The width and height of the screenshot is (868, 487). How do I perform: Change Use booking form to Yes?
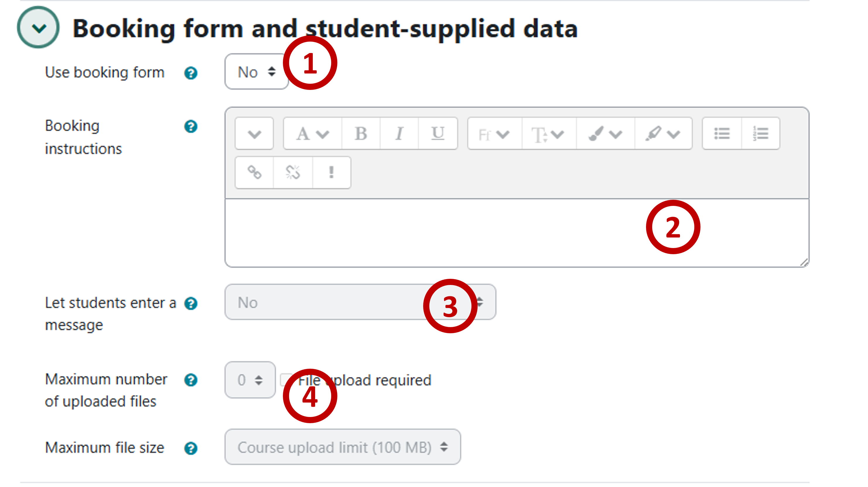[x=256, y=71]
